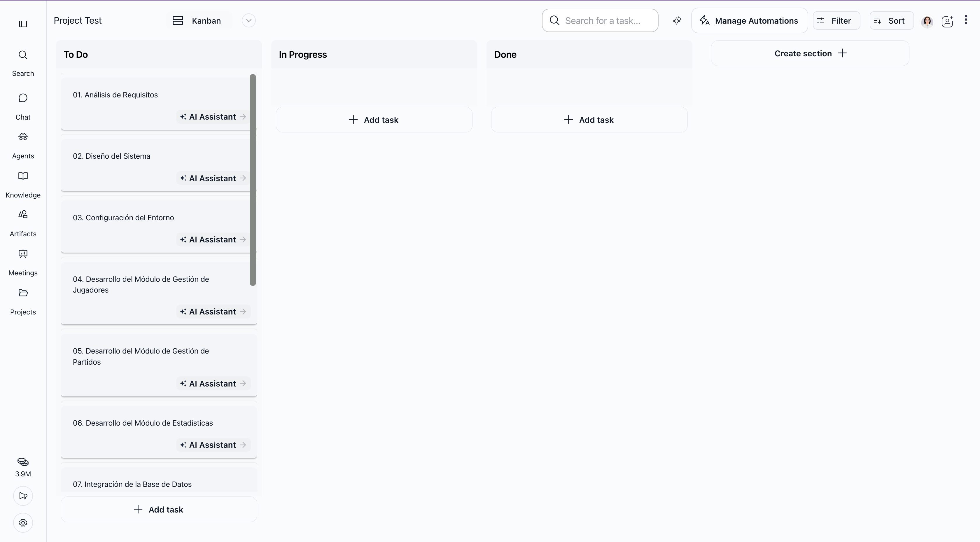
Task: Add task in the To Do column
Action: 159,510
